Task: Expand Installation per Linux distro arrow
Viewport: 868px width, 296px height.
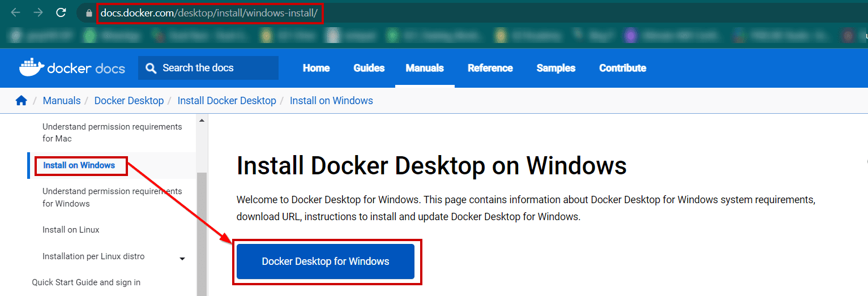Action: point(182,259)
